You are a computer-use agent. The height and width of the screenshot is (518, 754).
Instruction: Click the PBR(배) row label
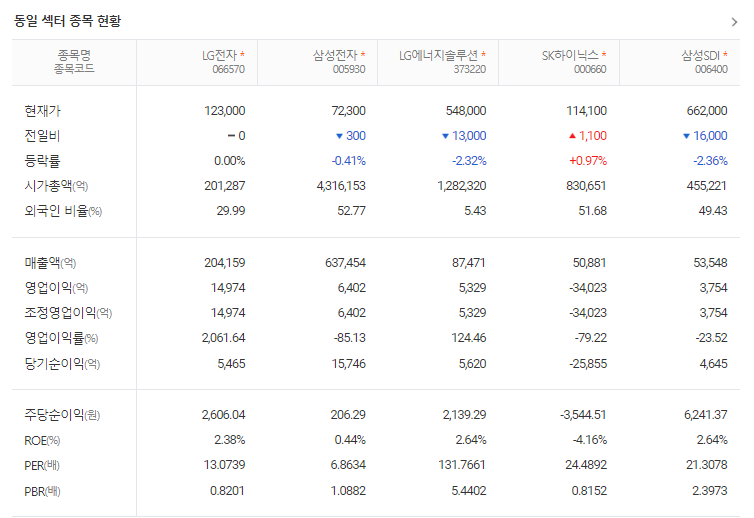[x=42, y=492]
